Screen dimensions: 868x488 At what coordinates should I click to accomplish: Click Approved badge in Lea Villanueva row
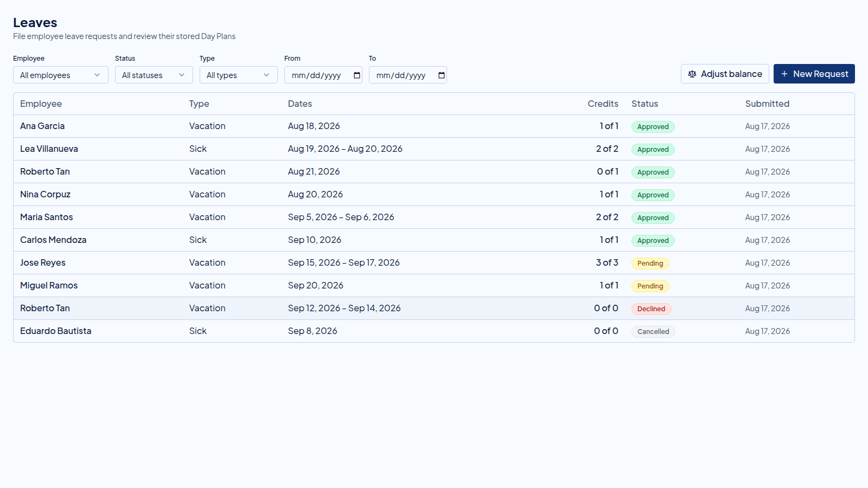click(x=653, y=150)
